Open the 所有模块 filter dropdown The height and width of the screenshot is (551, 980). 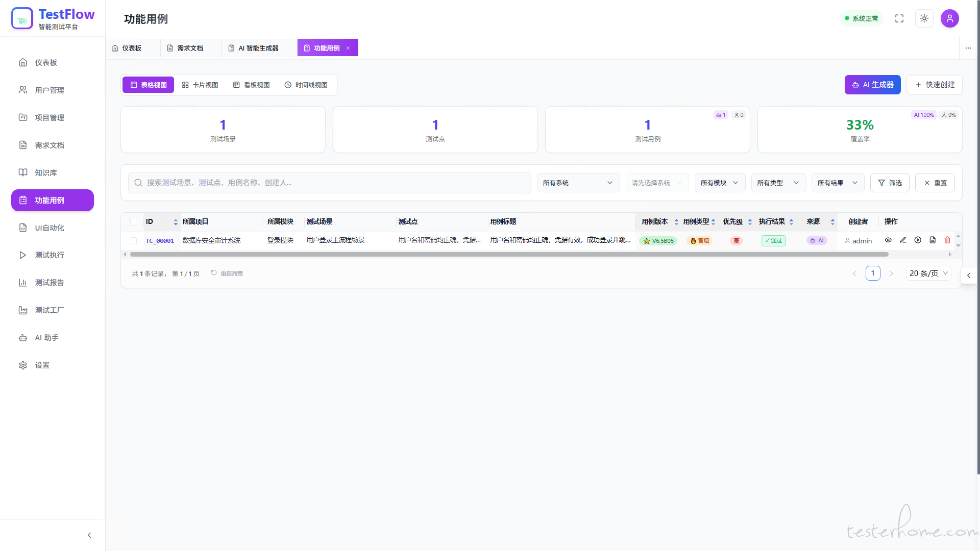click(720, 183)
